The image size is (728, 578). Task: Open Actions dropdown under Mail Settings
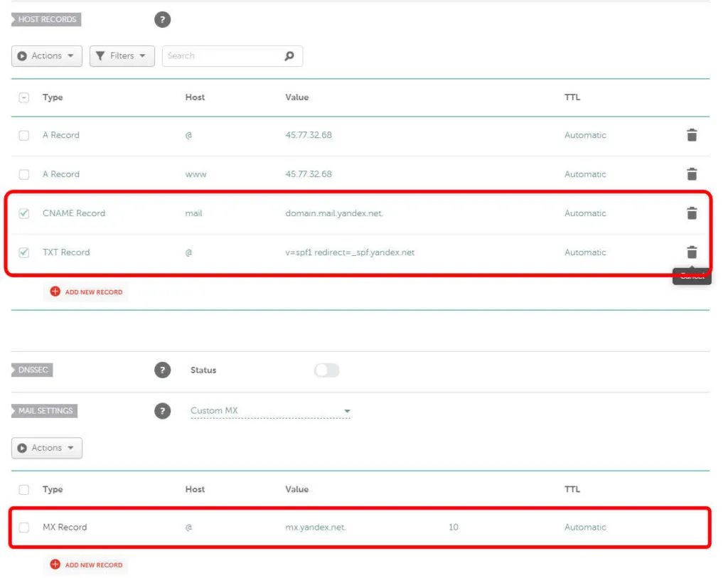click(47, 448)
